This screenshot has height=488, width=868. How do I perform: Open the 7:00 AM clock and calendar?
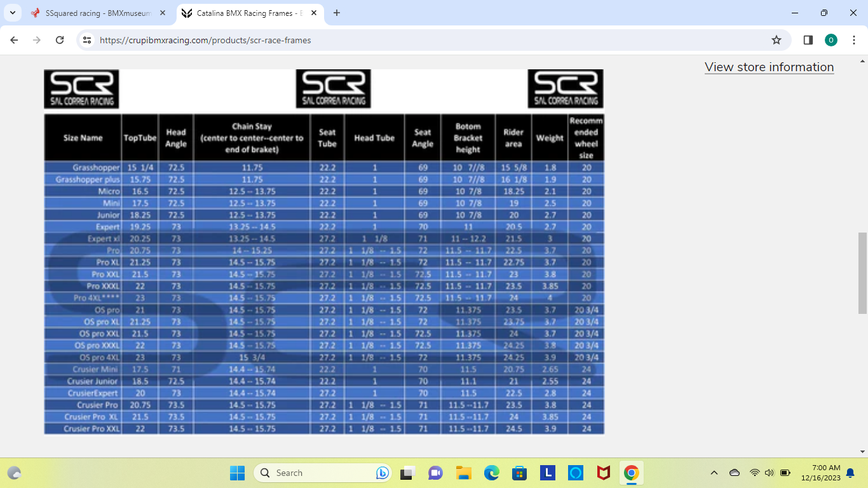pos(820,473)
